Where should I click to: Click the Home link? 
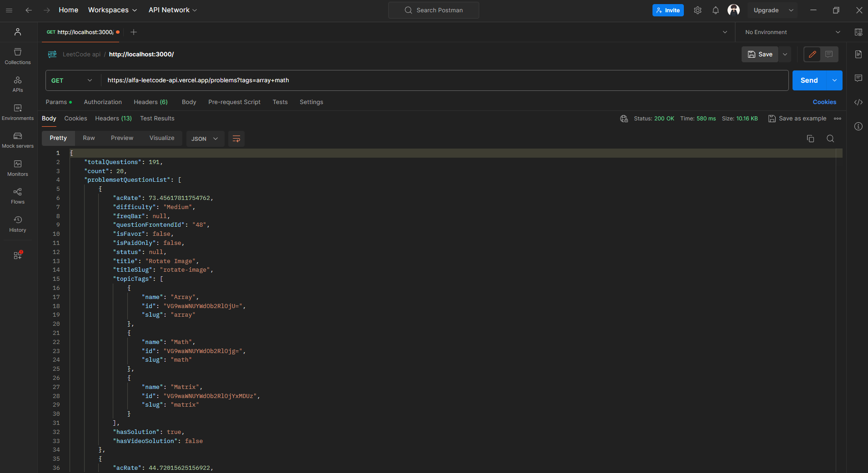(68, 10)
